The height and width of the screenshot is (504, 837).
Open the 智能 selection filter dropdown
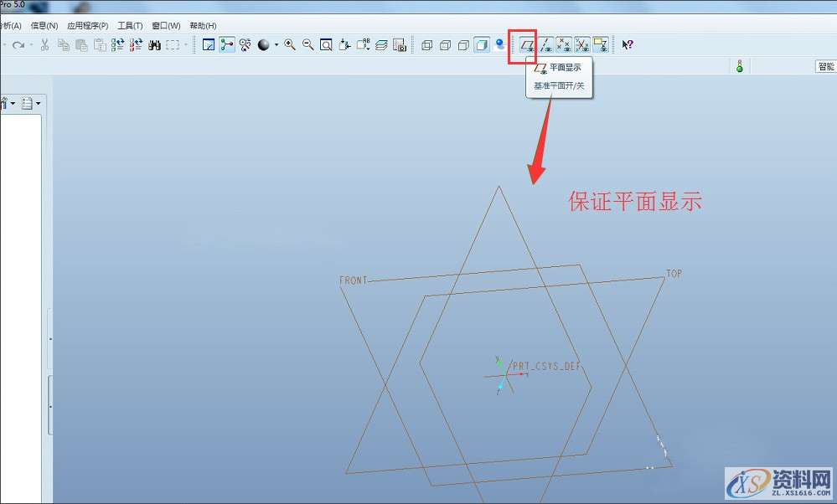pyautogui.click(x=826, y=65)
